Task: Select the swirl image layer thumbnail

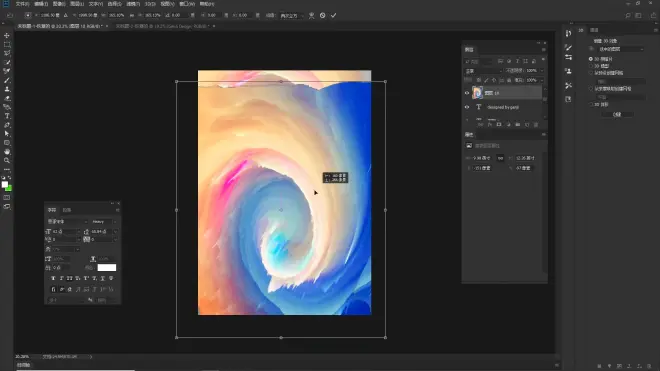Action: click(477, 93)
